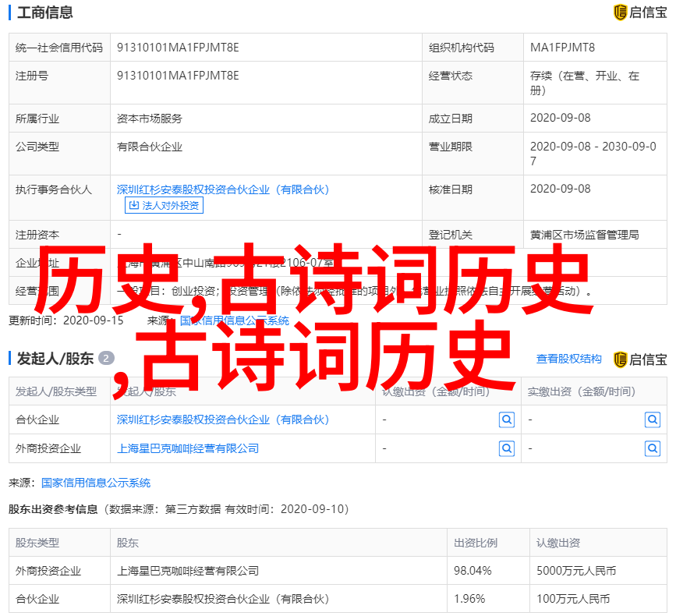Click the 工商信息 section heading
This screenshot has height=616, width=676.
(45, 12)
